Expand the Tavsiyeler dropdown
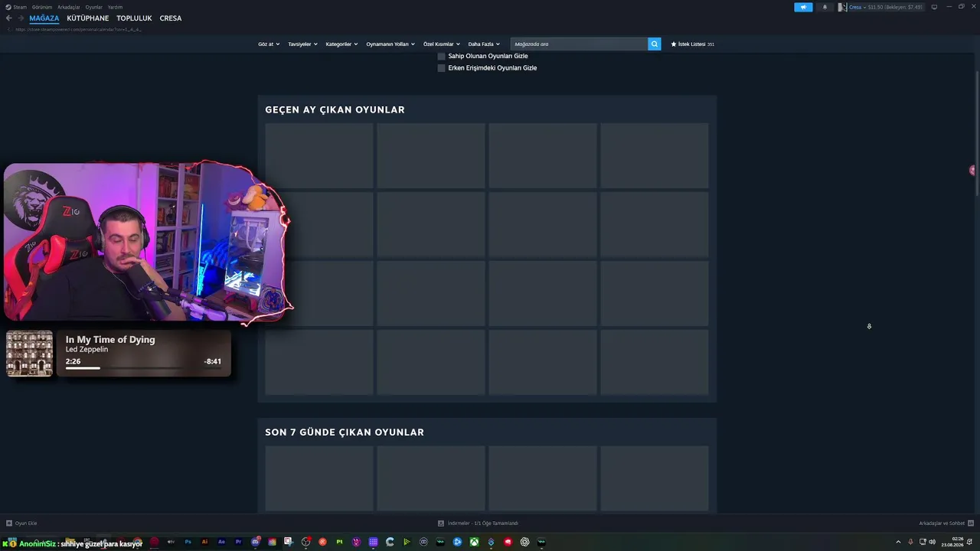The image size is (980, 551). [x=302, y=44]
